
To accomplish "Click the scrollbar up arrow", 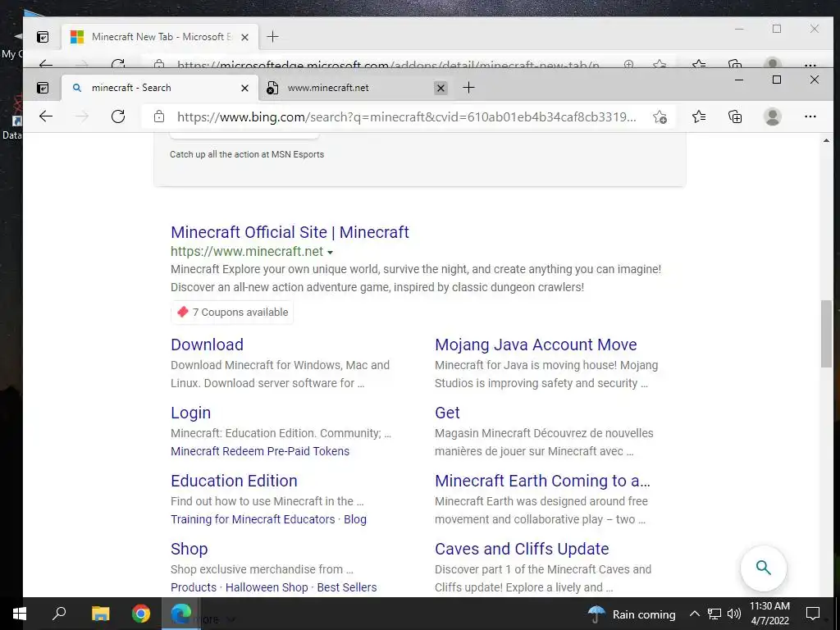I will click(826, 140).
